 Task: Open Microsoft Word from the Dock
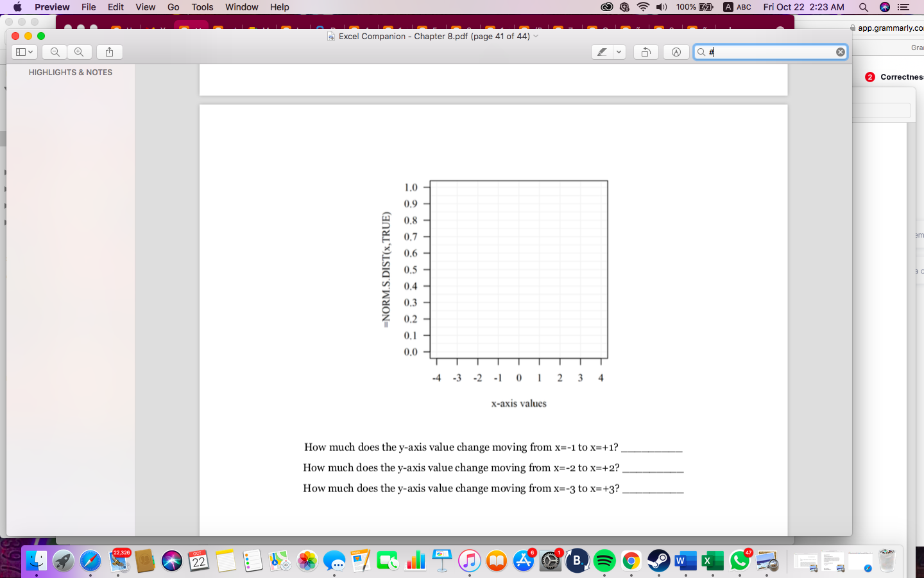pos(685,561)
